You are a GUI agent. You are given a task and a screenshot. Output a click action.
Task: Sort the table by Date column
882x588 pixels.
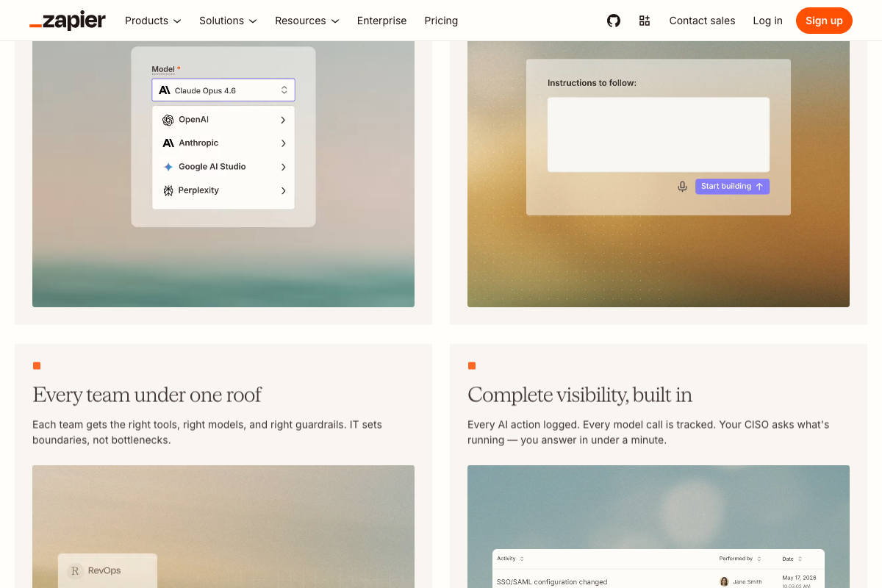pos(792,559)
